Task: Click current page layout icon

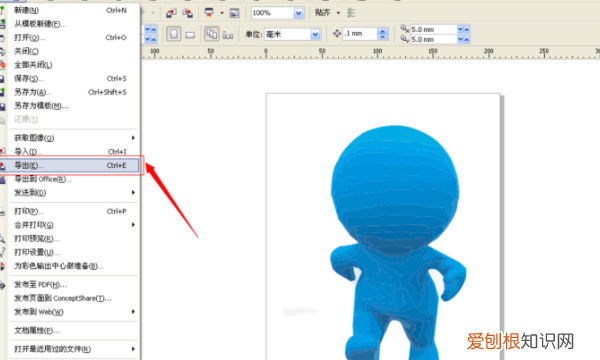Action: tap(228, 34)
